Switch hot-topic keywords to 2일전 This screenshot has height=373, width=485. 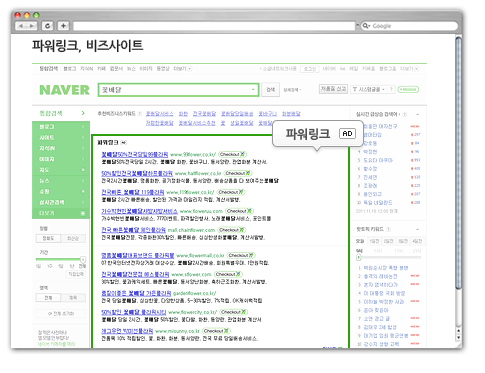(388, 241)
